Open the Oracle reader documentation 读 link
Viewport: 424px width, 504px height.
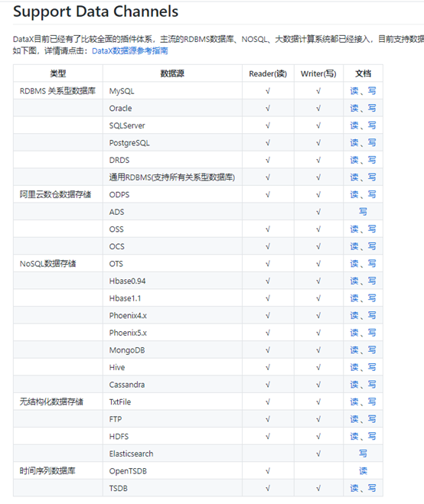tap(354, 108)
